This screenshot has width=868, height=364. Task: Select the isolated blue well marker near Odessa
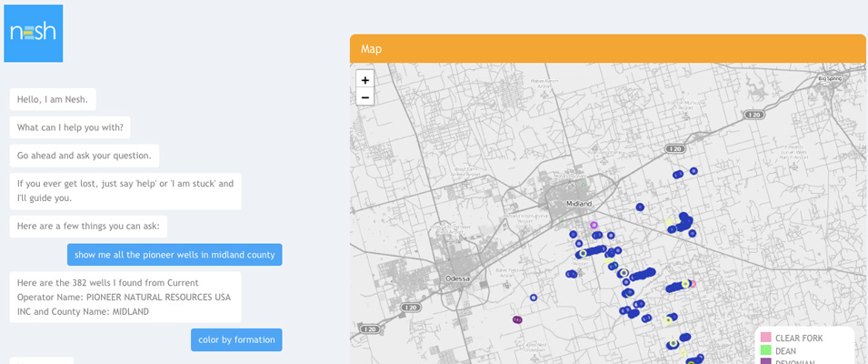pyautogui.click(x=534, y=298)
